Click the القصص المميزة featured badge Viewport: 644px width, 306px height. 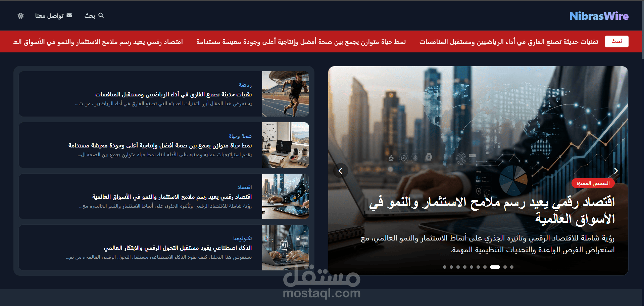point(593,183)
